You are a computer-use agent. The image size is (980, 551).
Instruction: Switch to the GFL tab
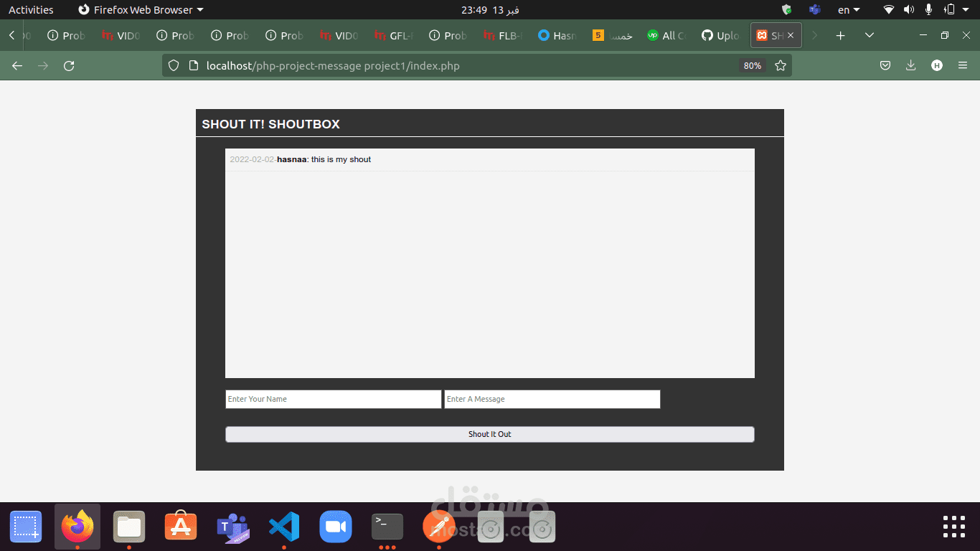pos(393,35)
